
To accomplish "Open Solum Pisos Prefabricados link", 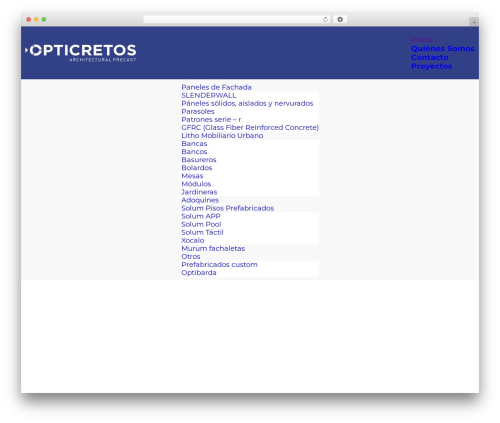I will (x=228, y=208).
